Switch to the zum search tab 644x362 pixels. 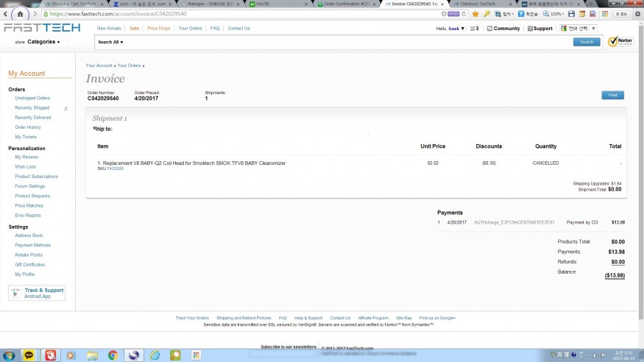(x=141, y=4)
